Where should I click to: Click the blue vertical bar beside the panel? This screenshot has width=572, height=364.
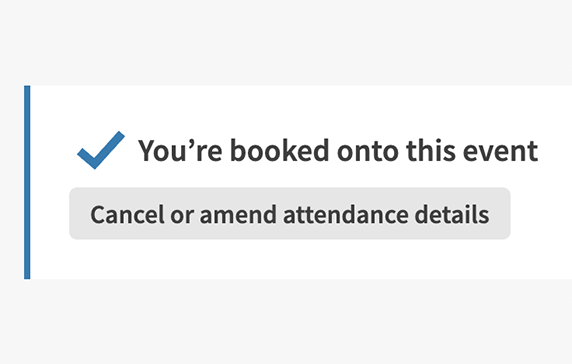point(27,182)
